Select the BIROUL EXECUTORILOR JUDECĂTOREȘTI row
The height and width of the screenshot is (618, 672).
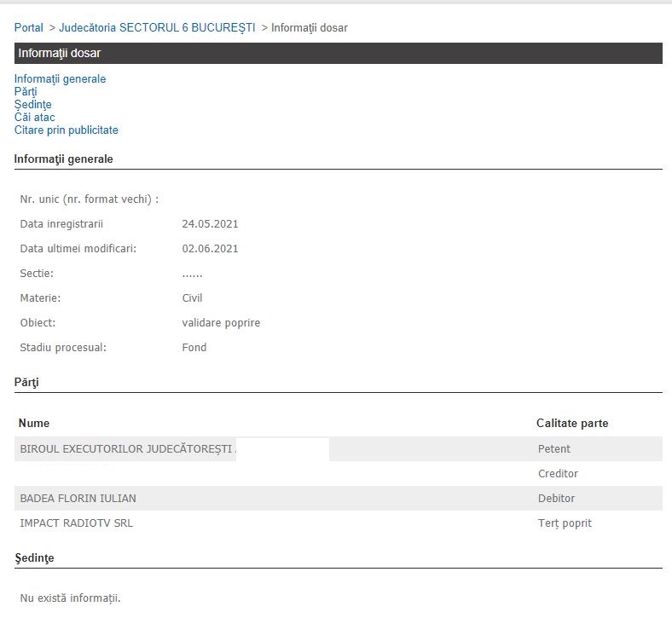click(x=128, y=449)
